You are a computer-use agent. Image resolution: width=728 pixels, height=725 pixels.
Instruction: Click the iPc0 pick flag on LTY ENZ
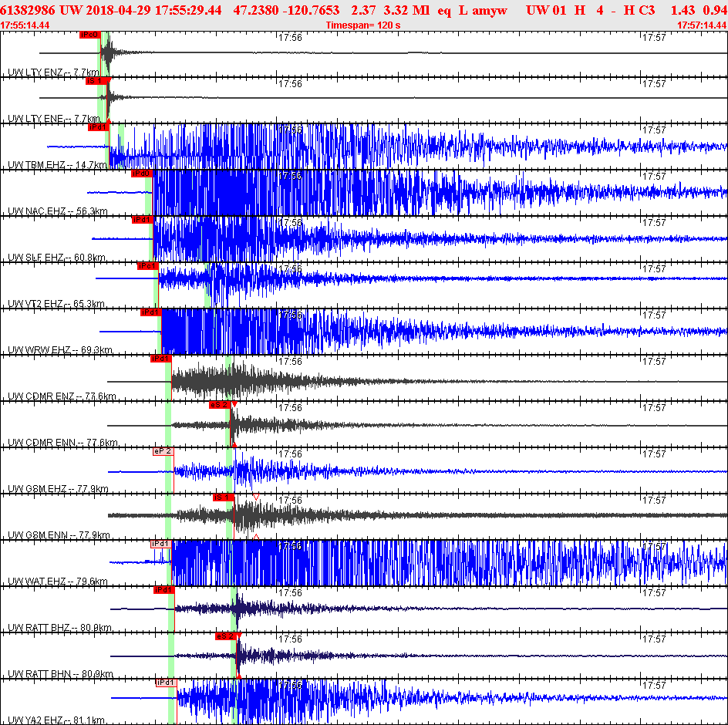89,35
